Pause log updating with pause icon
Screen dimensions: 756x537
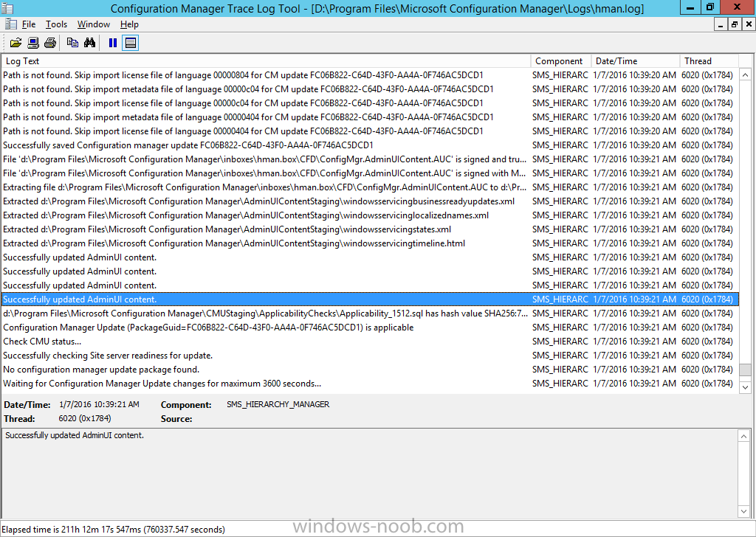point(113,43)
